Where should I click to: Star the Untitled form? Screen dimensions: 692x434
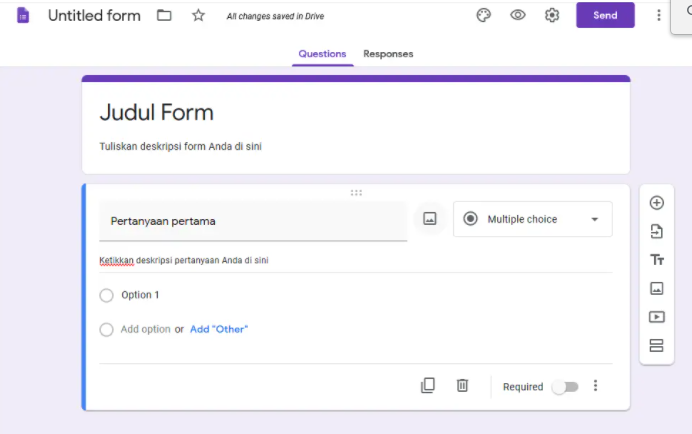tap(198, 15)
